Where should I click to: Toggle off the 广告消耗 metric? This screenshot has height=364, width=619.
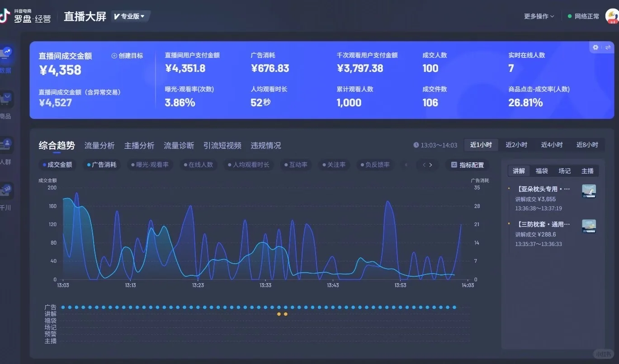coord(101,165)
